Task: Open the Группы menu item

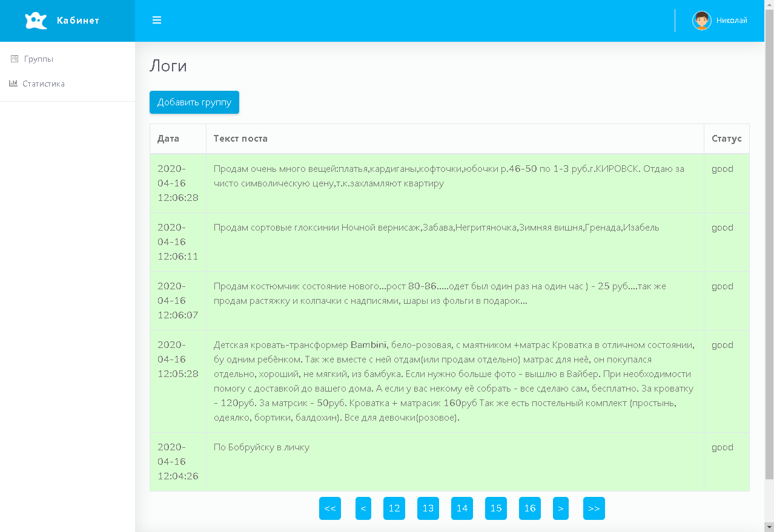Action: (39, 59)
